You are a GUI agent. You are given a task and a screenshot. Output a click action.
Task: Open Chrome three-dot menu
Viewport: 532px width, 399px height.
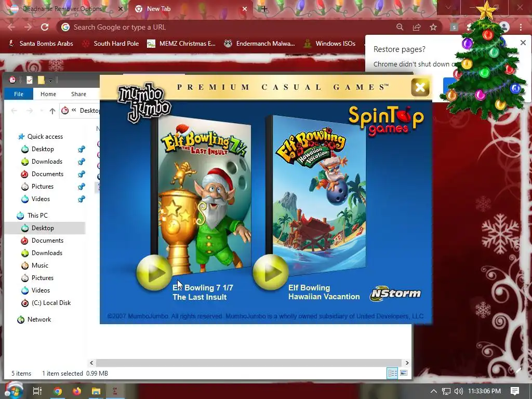click(x=521, y=27)
